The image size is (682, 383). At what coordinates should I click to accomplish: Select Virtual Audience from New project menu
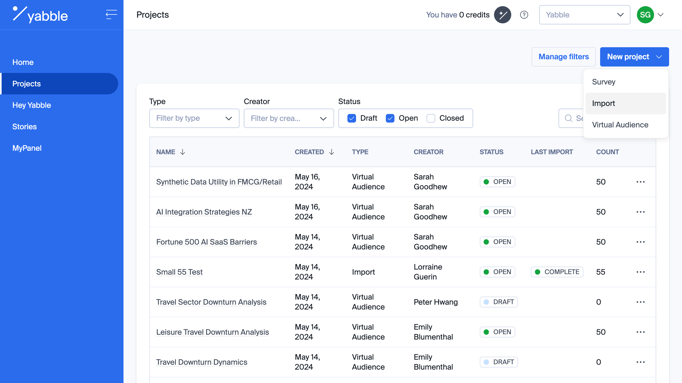(x=625, y=125)
